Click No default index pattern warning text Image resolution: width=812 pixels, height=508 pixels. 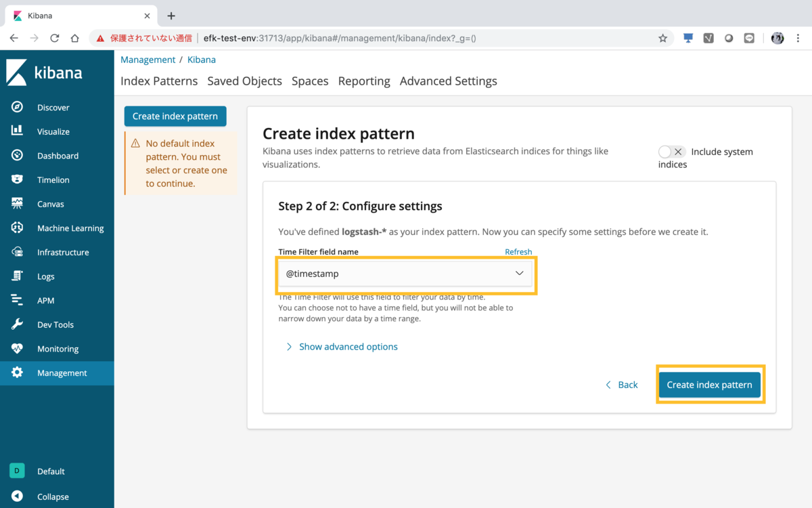(x=187, y=163)
